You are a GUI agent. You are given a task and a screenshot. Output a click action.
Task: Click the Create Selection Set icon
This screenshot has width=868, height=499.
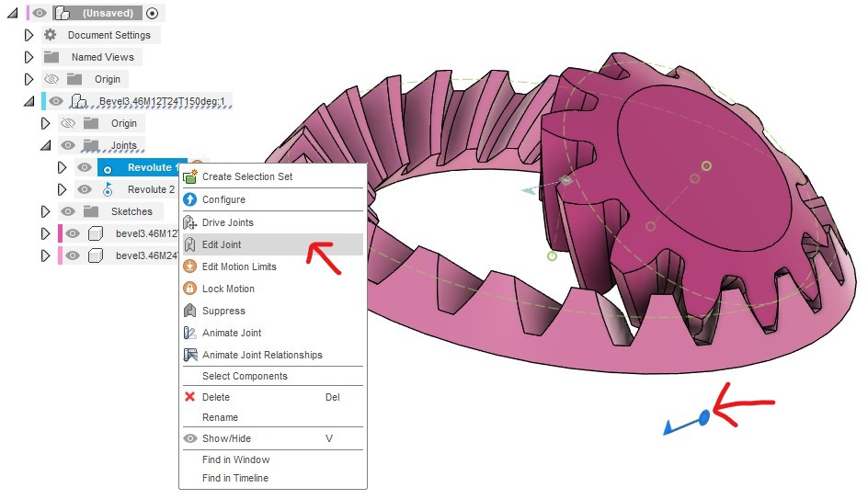190,176
